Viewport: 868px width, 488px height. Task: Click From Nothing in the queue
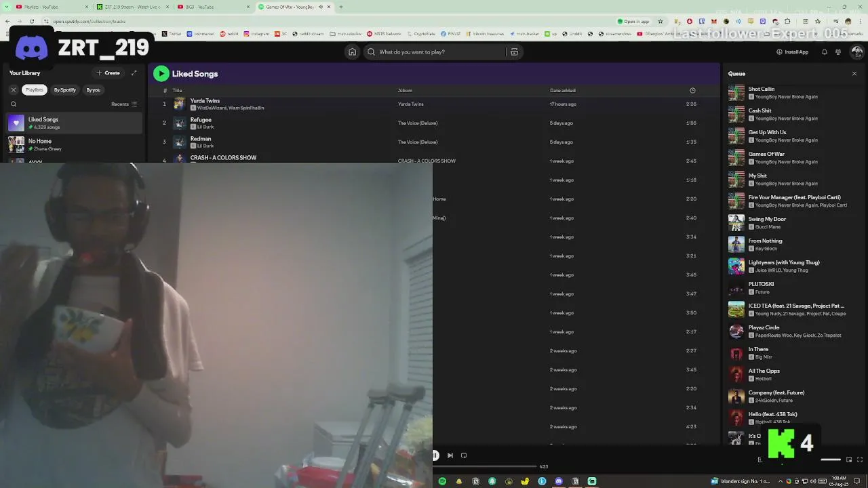pos(766,241)
